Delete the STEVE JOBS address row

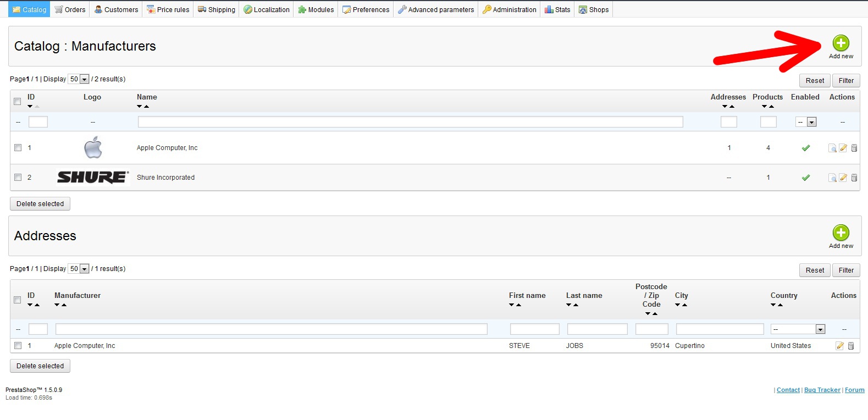(851, 346)
